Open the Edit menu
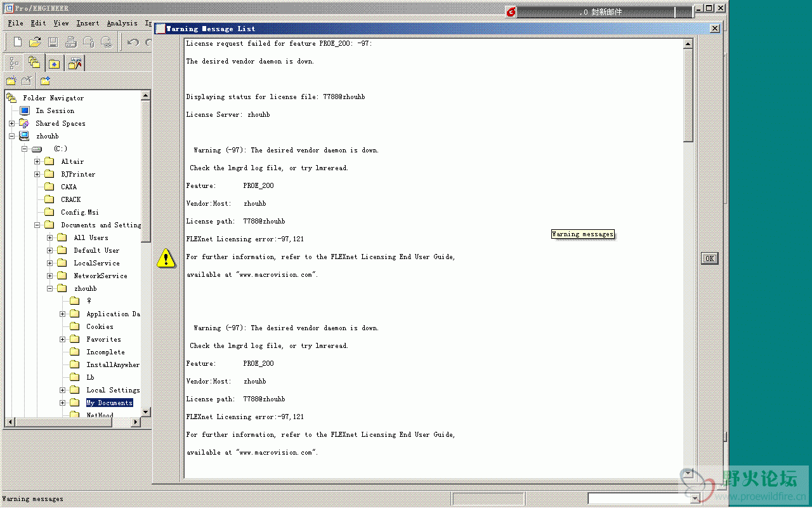This screenshot has width=812, height=508. click(38, 23)
